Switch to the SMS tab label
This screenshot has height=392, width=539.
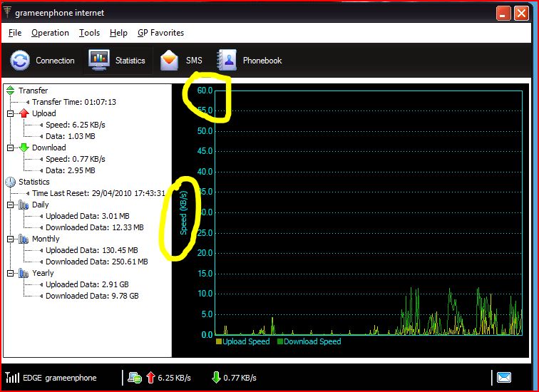point(194,61)
